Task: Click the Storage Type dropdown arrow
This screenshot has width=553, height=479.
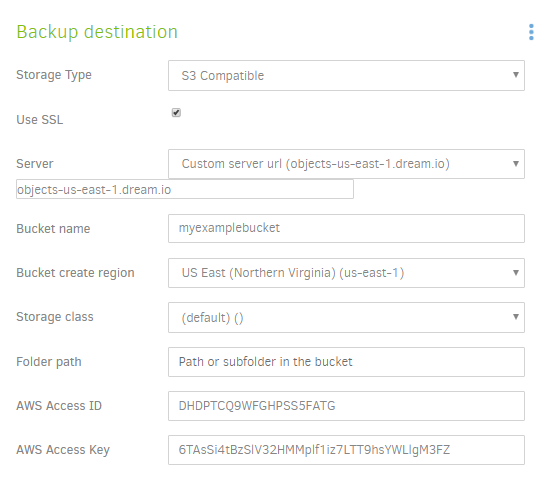Action: click(x=516, y=75)
